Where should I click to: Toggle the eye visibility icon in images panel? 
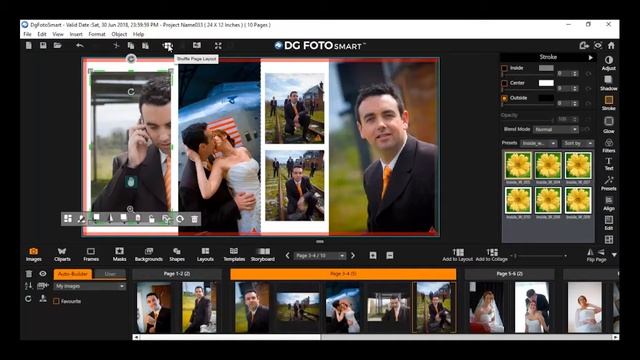[43, 273]
